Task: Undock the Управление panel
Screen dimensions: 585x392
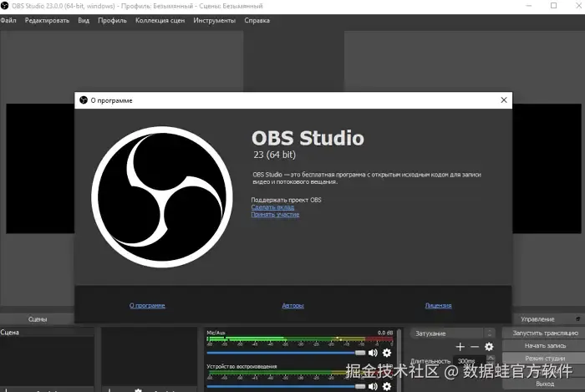Action: coord(578,319)
